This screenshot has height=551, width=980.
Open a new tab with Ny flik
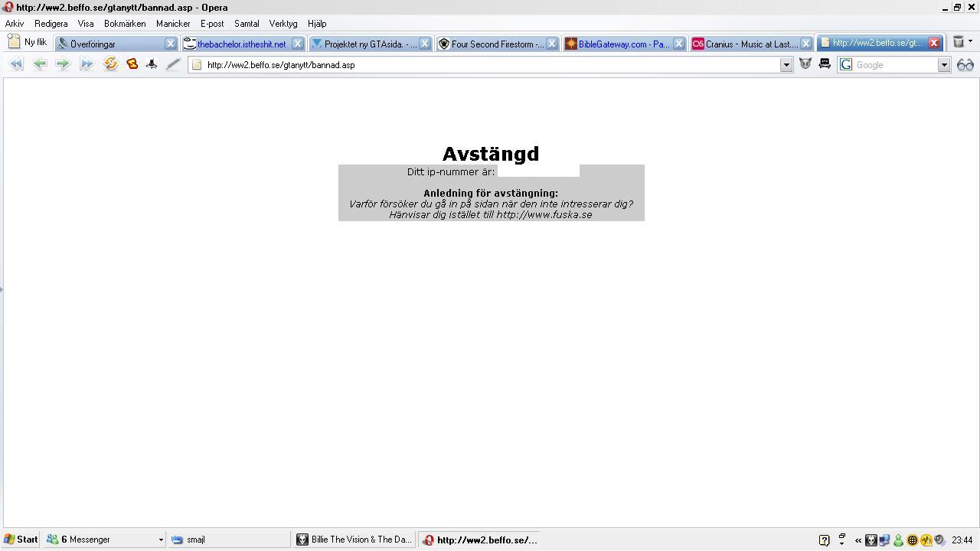click(x=28, y=42)
